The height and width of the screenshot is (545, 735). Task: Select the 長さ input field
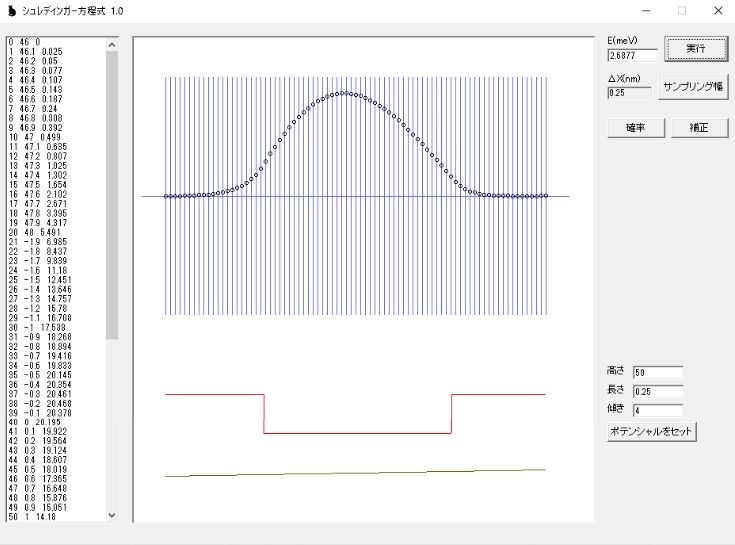pos(657,391)
